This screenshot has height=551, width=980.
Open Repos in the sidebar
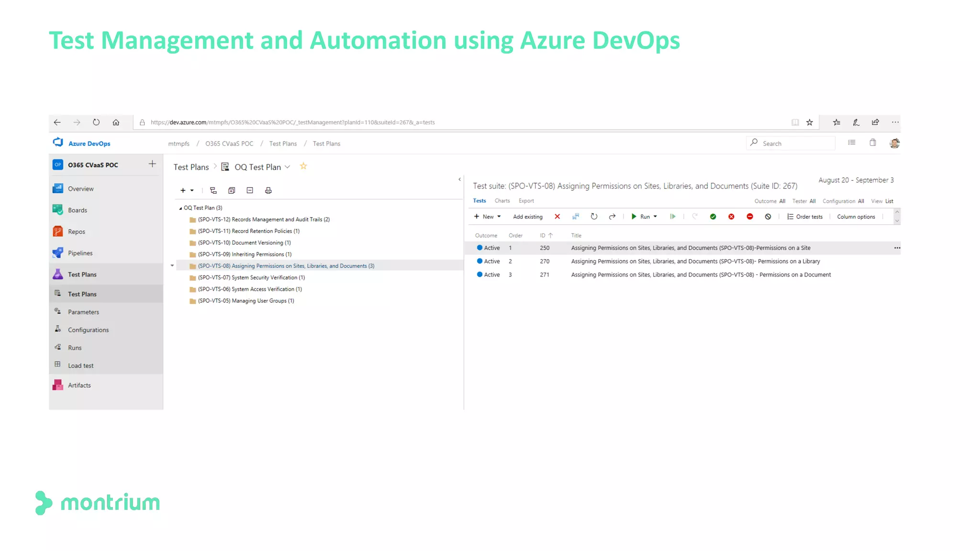coord(106,231)
